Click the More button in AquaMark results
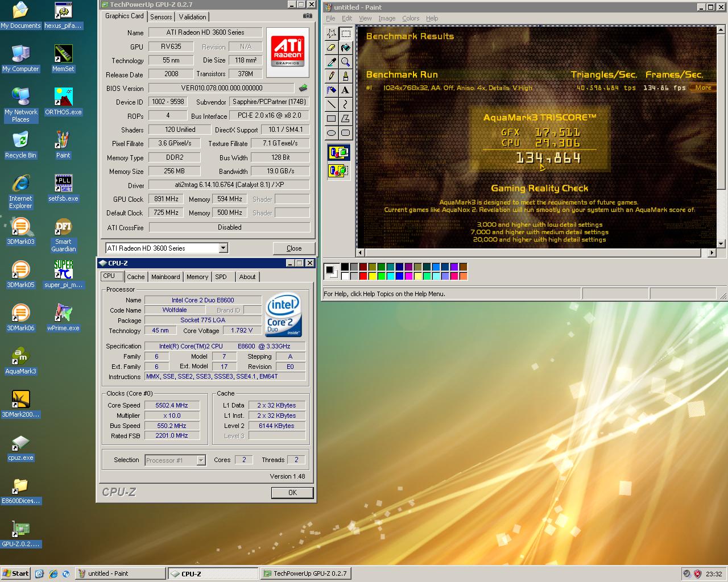 pos(703,88)
